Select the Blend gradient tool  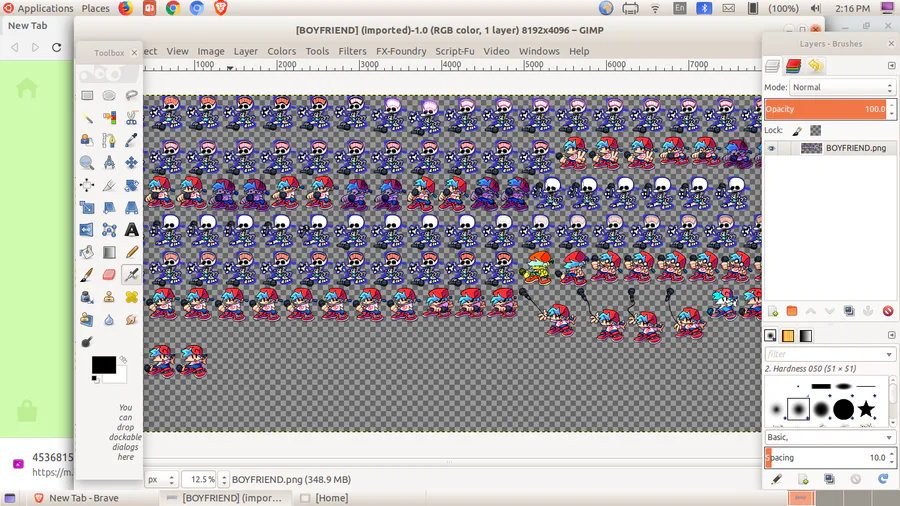pos(109,252)
